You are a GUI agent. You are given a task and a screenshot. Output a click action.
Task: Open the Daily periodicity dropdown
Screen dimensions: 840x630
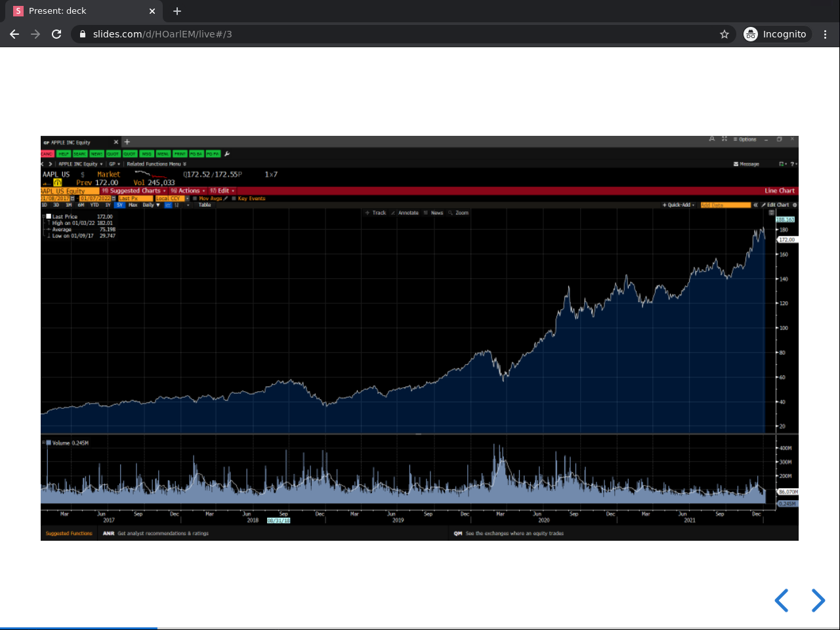(151, 205)
